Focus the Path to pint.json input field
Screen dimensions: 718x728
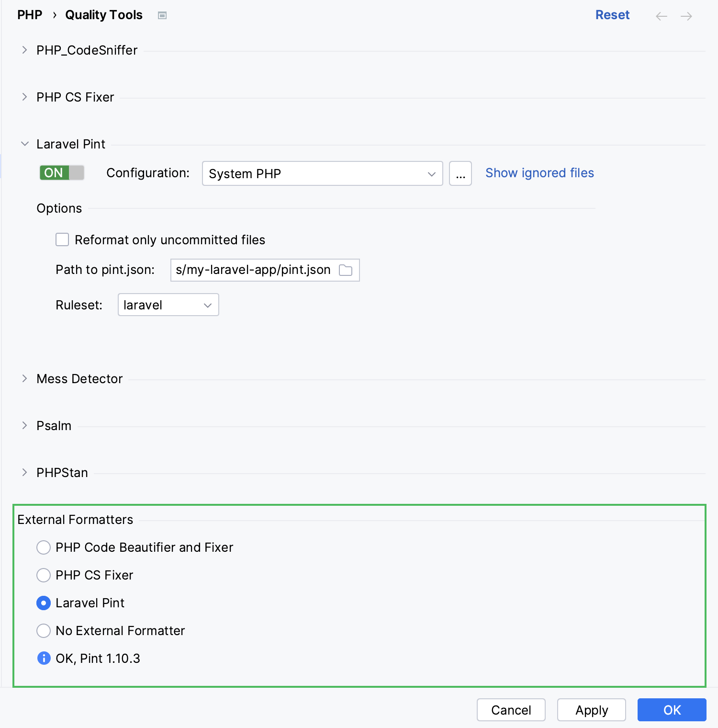[265, 270]
